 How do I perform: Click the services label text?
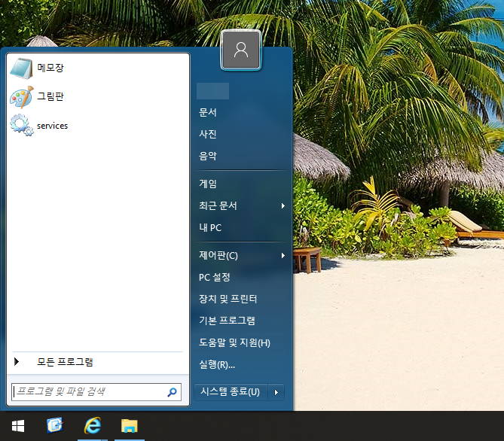point(53,126)
